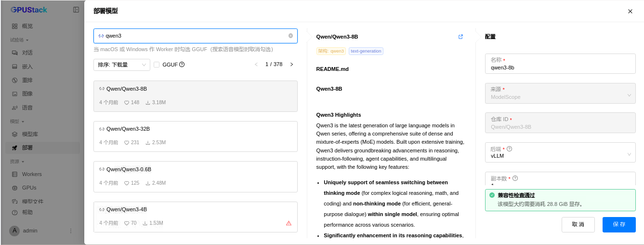Select the Qwen/Qwen3-32B model card
The width and height of the screenshot is (644, 245).
point(196,136)
